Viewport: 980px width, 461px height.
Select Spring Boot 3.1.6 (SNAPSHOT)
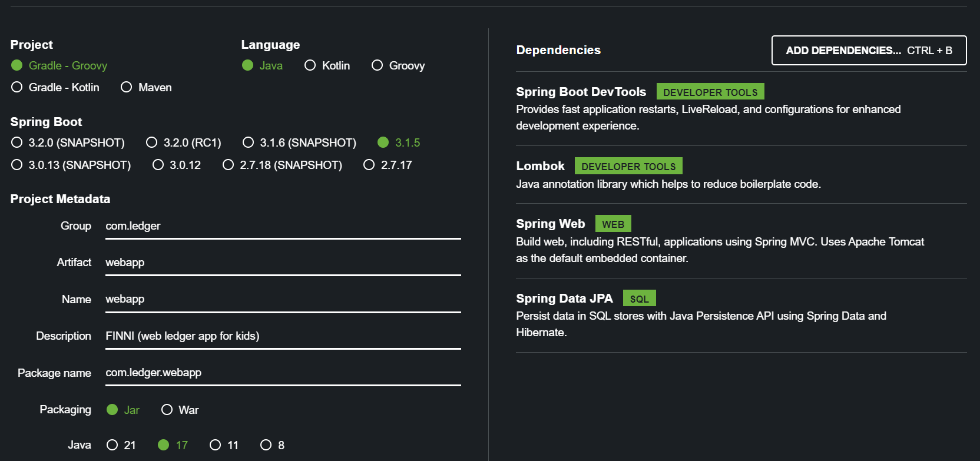tap(299, 142)
